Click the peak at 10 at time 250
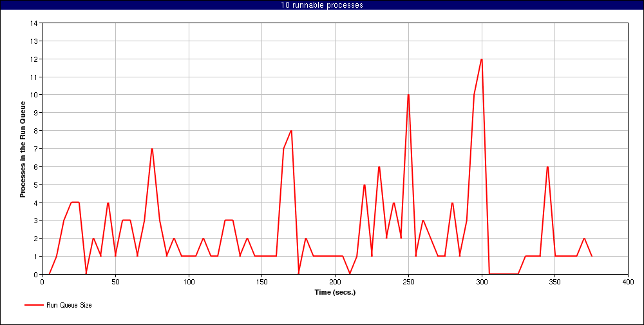The height and width of the screenshot is (325, 644). point(408,95)
